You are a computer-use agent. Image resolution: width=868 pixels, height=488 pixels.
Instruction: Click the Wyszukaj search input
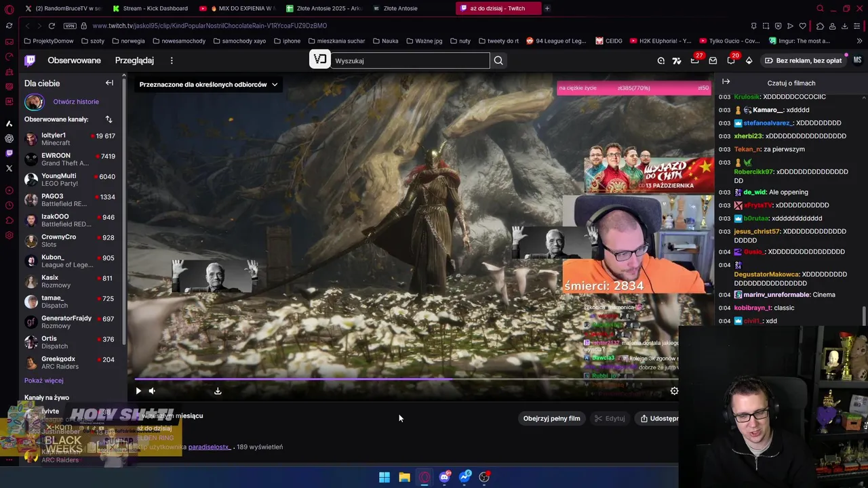click(410, 60)
